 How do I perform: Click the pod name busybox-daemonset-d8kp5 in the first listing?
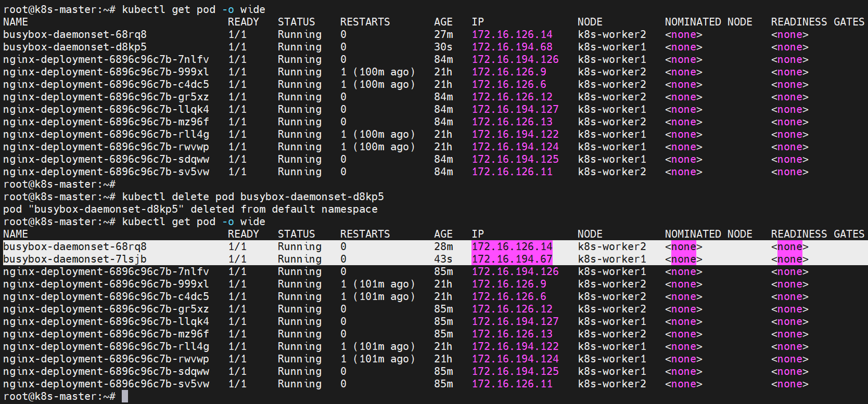coord(75,47)
